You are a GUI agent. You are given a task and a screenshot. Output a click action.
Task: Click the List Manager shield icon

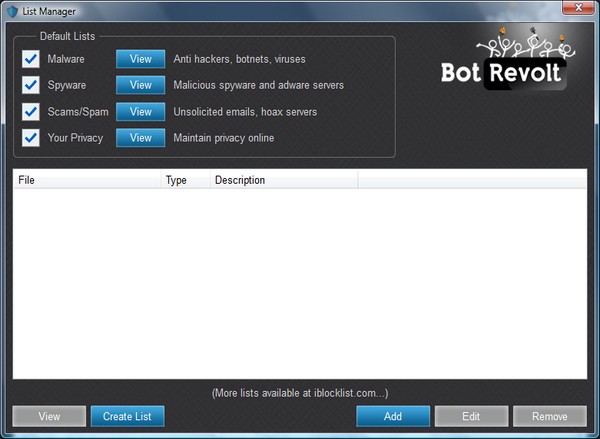pyautogui.click(x=10, y=10)
